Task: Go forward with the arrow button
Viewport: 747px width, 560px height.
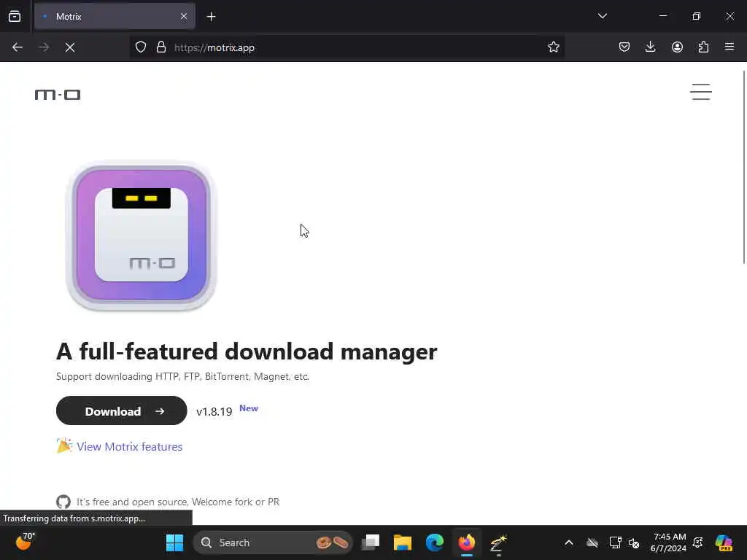Action: coord(44,47)
